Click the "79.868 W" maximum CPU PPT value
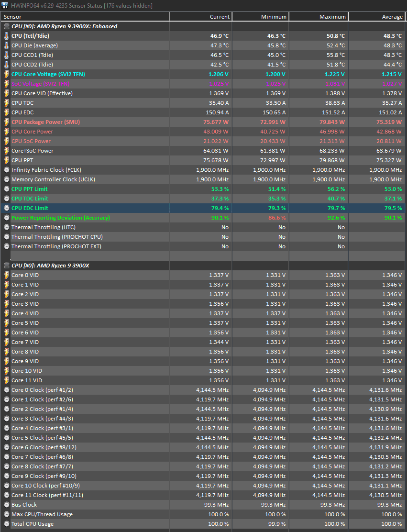The image size is (407, 532). (332, 160)
